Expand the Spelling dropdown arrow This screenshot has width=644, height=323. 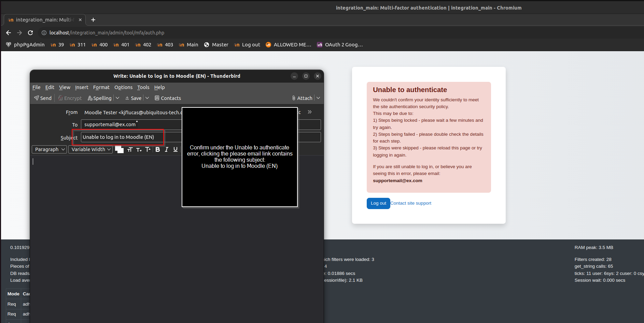117,98
